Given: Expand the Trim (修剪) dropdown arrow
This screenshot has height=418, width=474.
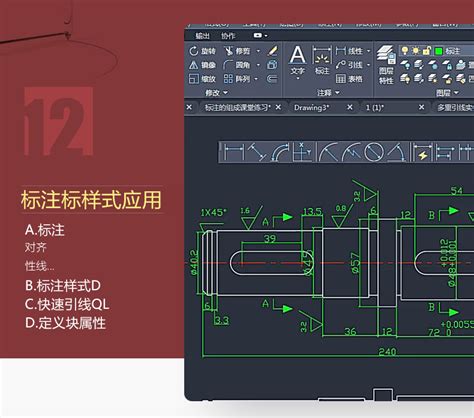Looking at the screenshot, I should point(258,51).
